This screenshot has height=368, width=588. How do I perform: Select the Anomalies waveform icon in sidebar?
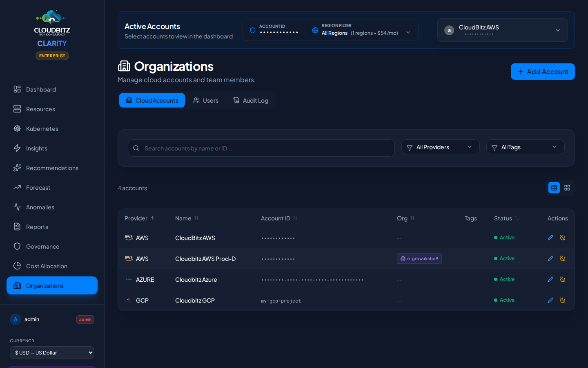pos(17,207)
